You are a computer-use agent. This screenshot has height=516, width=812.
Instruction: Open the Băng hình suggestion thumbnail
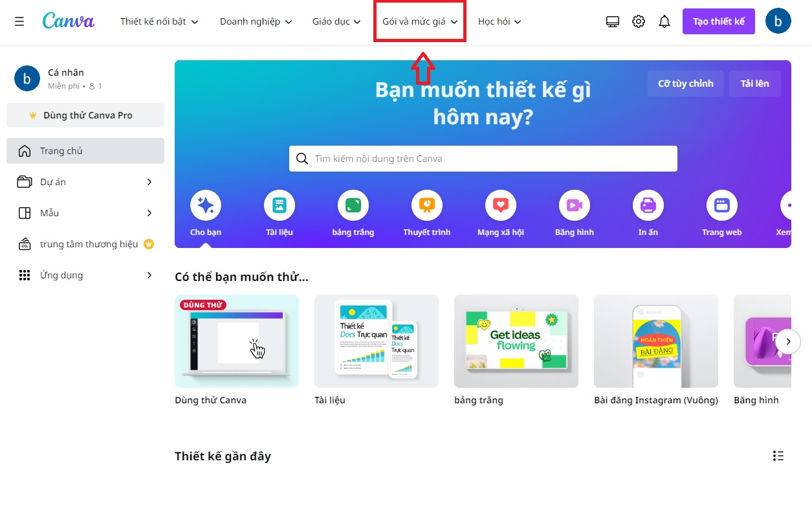pos(762,341)
